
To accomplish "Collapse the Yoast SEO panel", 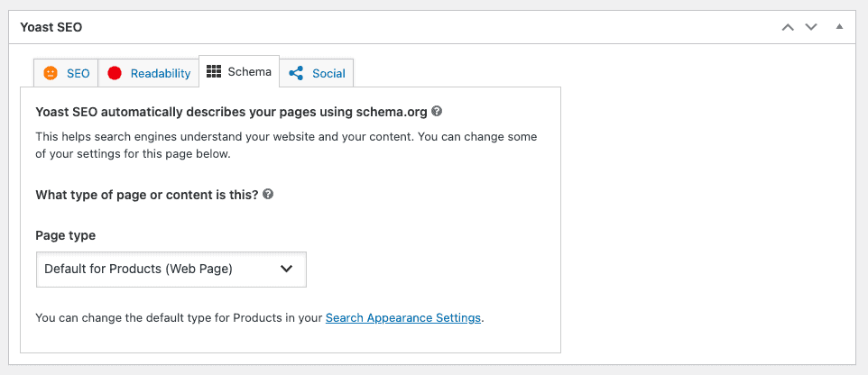I will 839,26.
